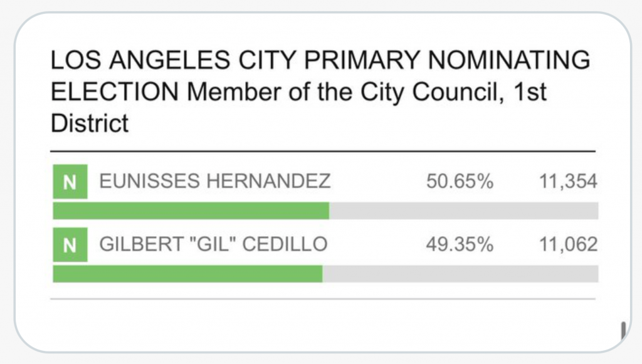Click the 49.35% percentage for Cedillo

460,244
